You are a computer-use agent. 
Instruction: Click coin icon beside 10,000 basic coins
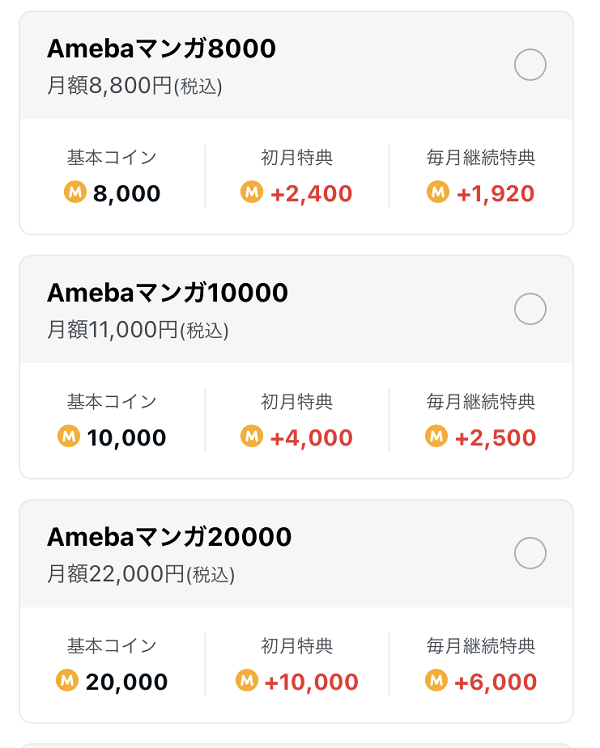click(69, 436)
